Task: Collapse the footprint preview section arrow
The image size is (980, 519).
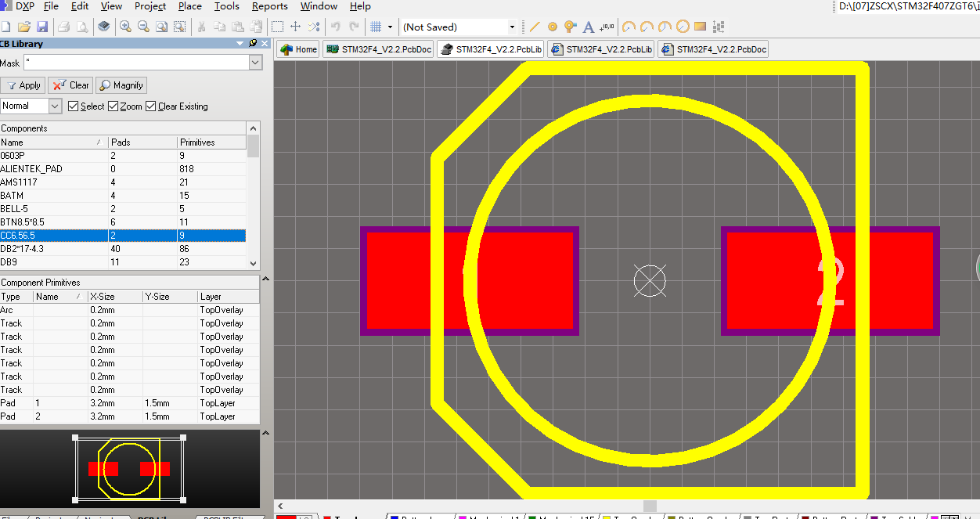Action: pos(265,432)
